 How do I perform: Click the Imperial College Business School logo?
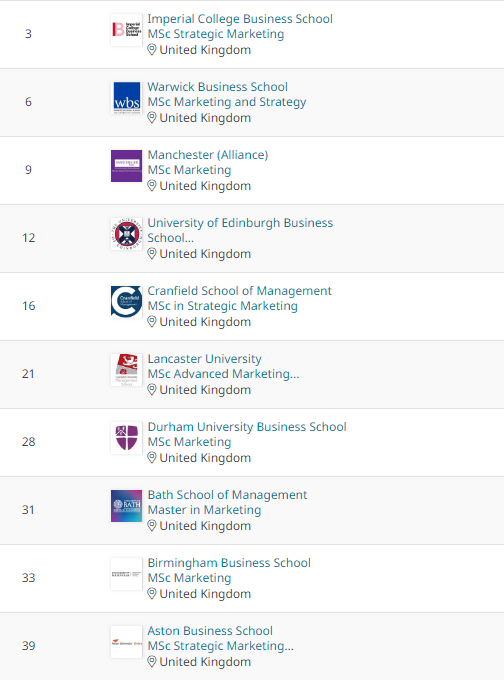tap(126, 30)
